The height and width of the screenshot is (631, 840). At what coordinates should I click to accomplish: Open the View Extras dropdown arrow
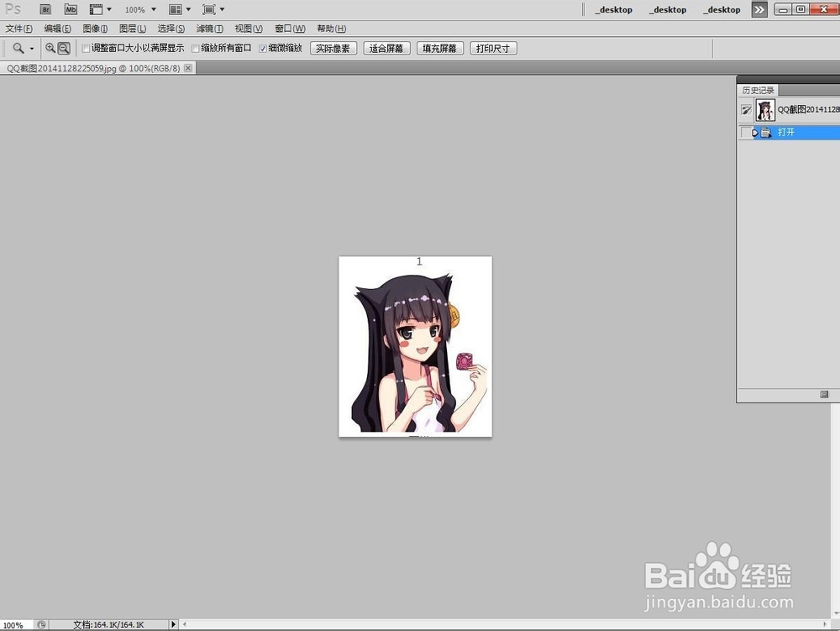pyautogui.click(x=109, y=9)
